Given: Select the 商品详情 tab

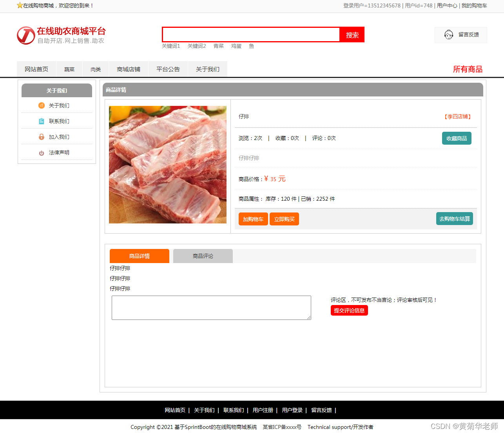Looking at the screenshot, I should [x=140, y=256].
